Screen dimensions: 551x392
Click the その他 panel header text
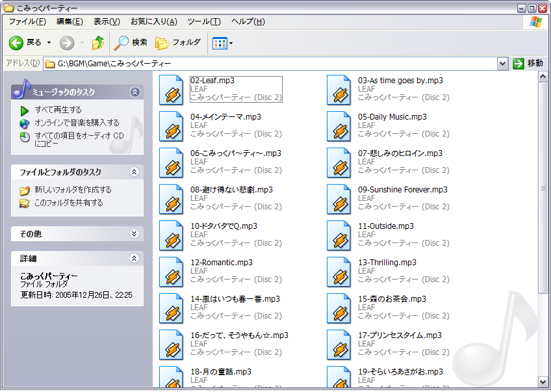point(31,234)
